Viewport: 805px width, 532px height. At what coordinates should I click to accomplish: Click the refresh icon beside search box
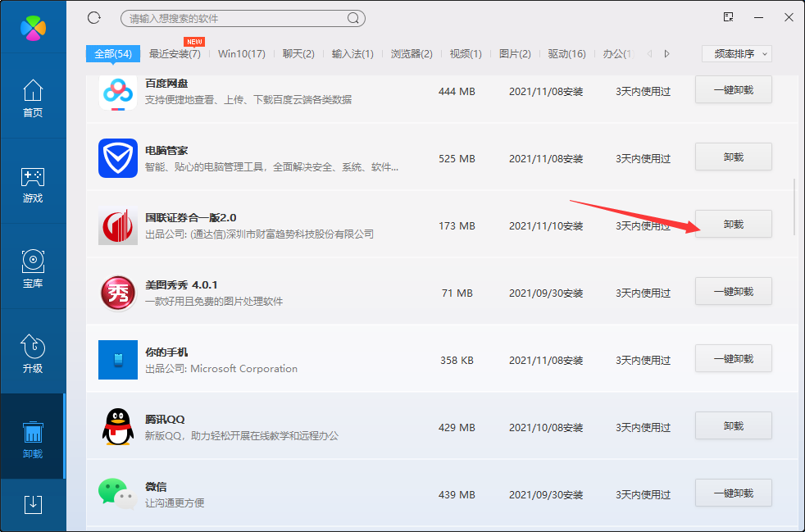click(94, 18)
